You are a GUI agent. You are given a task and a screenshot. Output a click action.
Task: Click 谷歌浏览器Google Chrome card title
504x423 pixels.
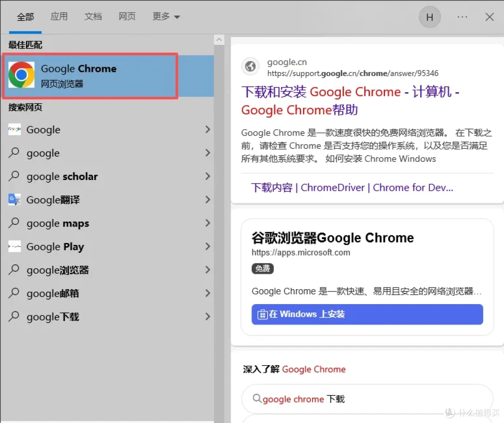pos(332,238)
